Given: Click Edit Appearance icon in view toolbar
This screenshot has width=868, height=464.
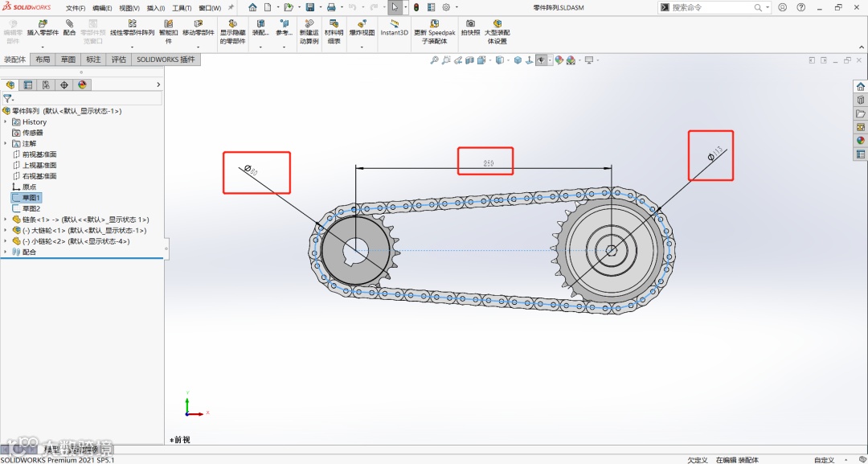Looking at the screenshot, I should (559, 60).
